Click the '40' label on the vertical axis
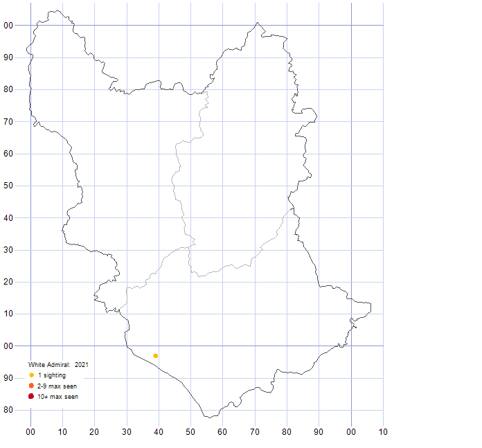The image size is (482, 448). [x=8, y=218]
